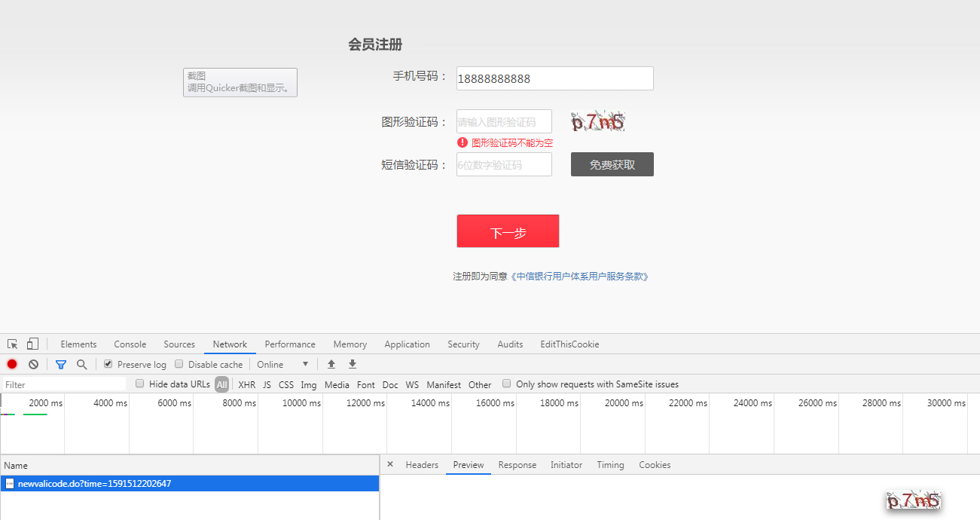This screenshot has width=980, height=520.
Task: Close the request details pane with X
Action: coord(390,464)
